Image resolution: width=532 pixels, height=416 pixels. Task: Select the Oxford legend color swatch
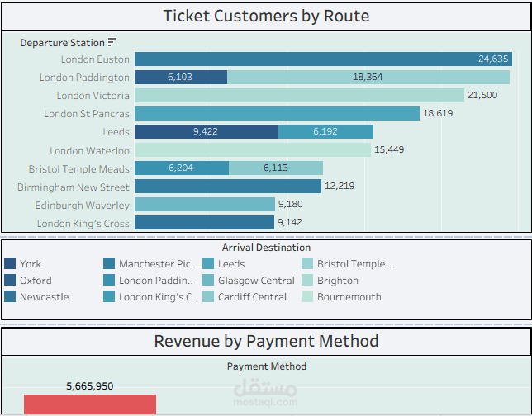point(10,281)
